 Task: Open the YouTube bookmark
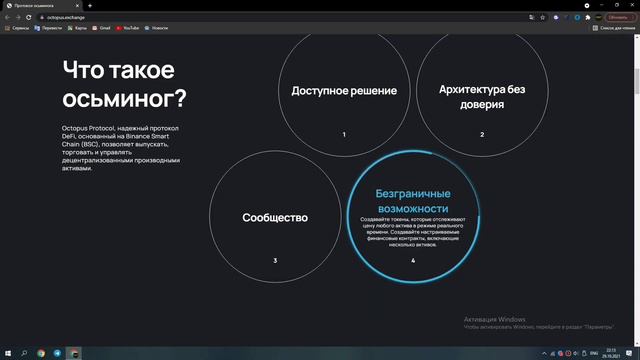click(128, 28)
